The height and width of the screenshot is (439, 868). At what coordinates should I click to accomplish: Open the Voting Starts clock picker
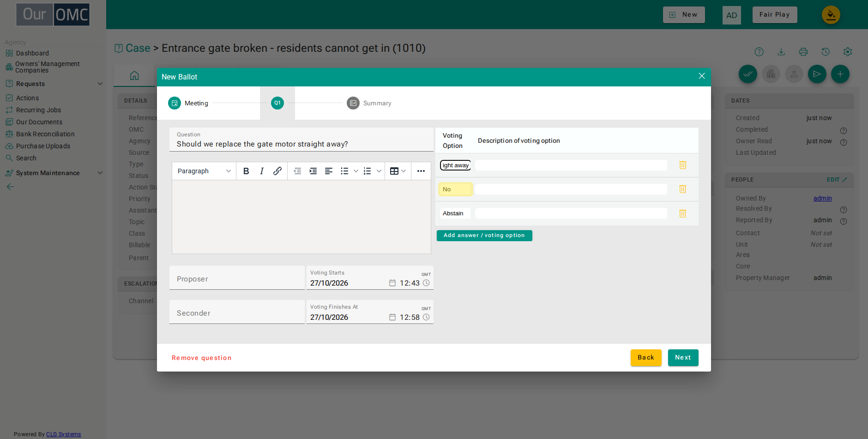coord(426,283)
